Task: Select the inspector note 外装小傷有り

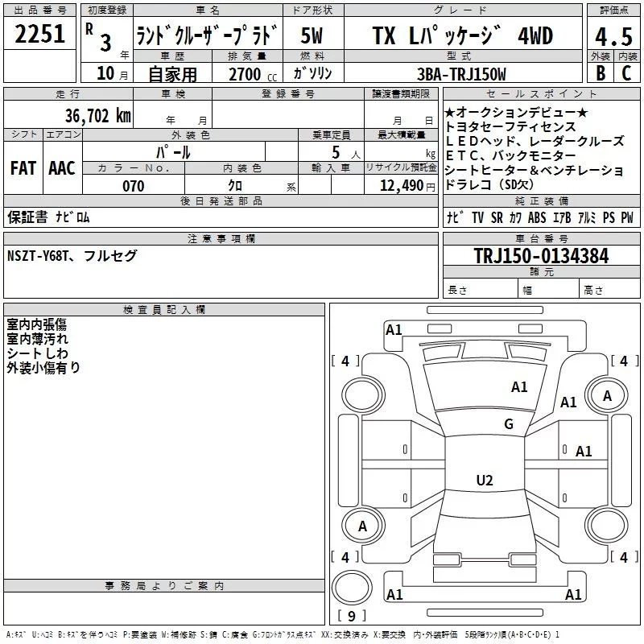Action: (x=43, y=368)
